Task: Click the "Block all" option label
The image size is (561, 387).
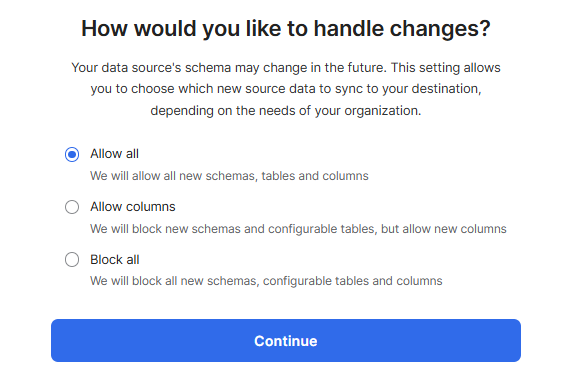Action: (114, 260)
